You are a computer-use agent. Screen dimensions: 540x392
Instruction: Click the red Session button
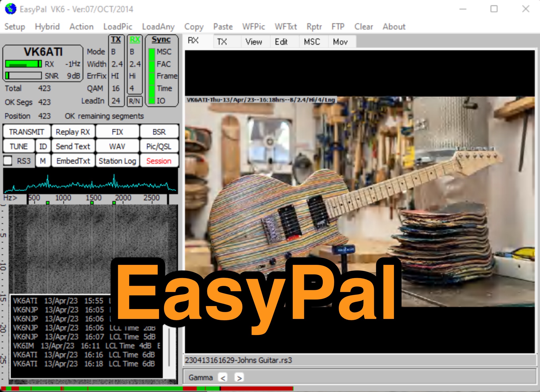click(159, 161)
